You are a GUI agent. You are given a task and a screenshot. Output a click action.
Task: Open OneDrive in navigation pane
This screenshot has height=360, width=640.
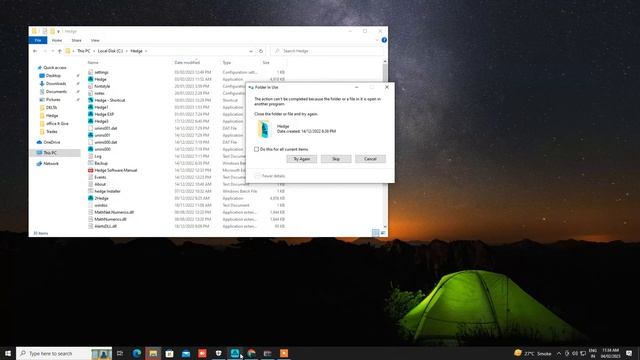point(51,142)
